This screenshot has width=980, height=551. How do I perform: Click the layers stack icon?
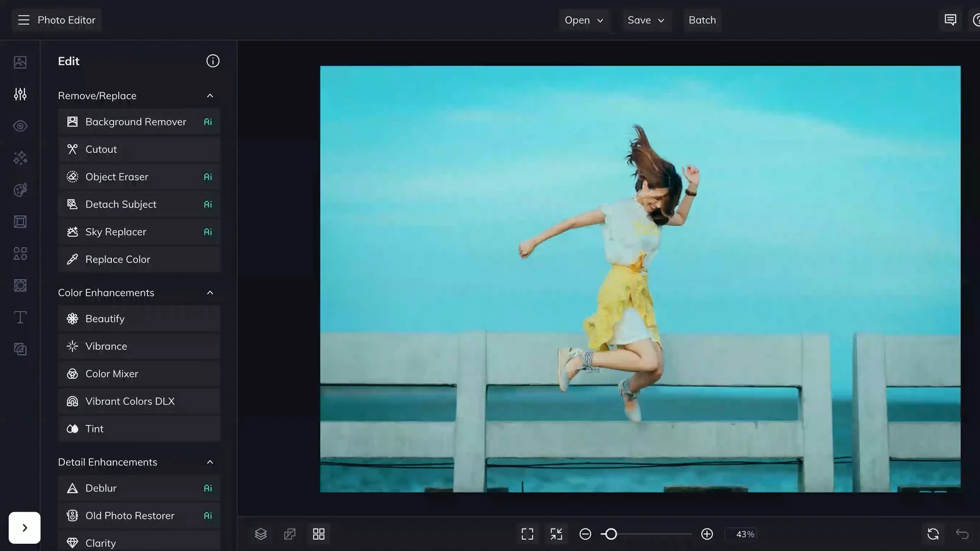coord(261,534)
